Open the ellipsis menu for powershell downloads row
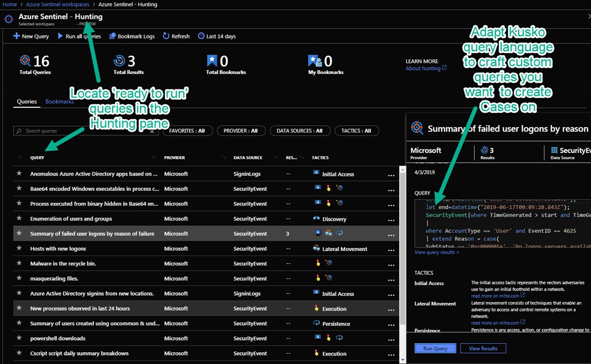Image resolution: width=591 pixels, height=364 pixels. coord(391,339)
